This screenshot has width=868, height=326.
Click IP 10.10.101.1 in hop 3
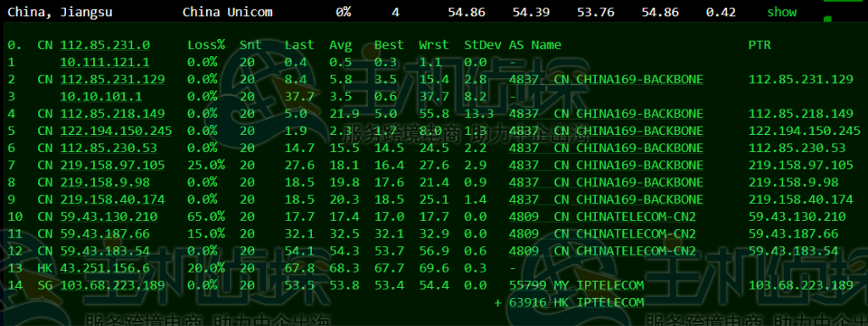click(x=101, y=97)
